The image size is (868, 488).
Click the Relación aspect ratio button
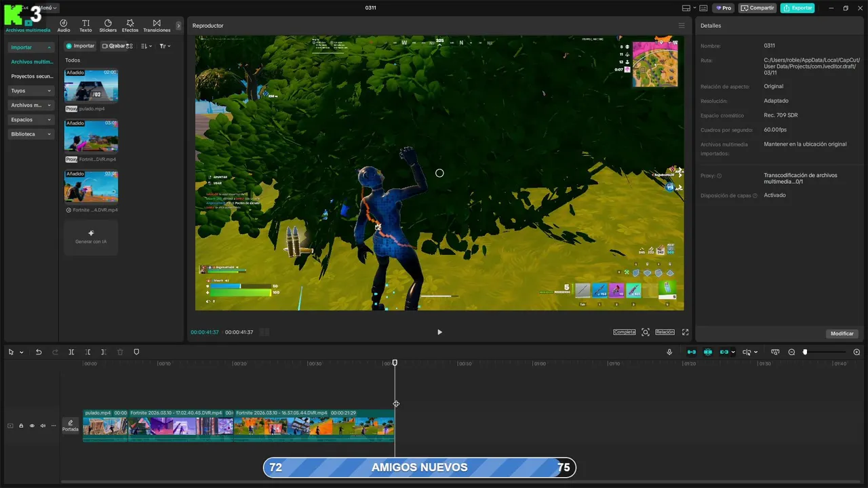[x=665, y=332]
